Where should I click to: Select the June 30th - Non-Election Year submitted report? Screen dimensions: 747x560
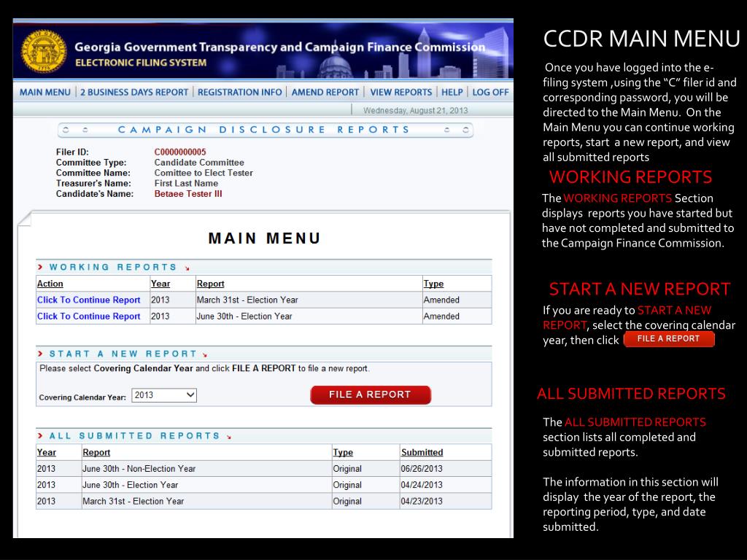click(x=264, y=469)
